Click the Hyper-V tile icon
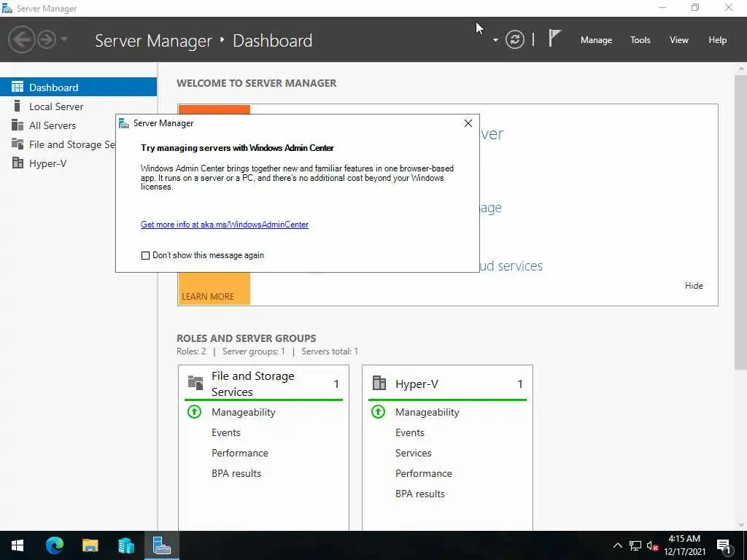 pyautogui.click(x=379, y=382)
